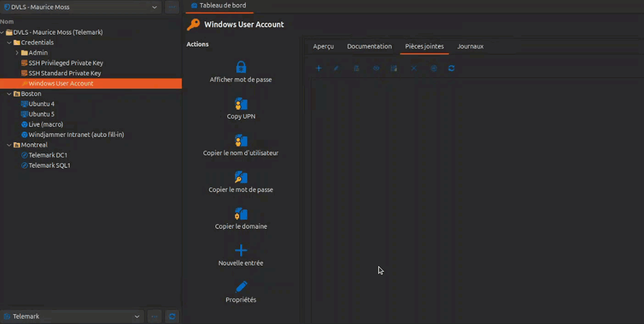The image size is (644, 324).
Task: Click the Copier le mot de passe label
Action: pyautogui.click(x=241, y=190)
